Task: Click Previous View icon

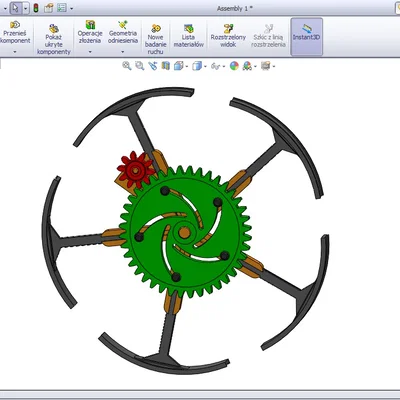Action: point(153,66)
